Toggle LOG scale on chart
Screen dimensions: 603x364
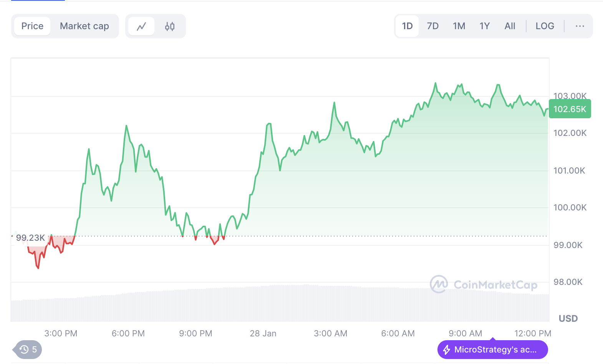(545, 26)
